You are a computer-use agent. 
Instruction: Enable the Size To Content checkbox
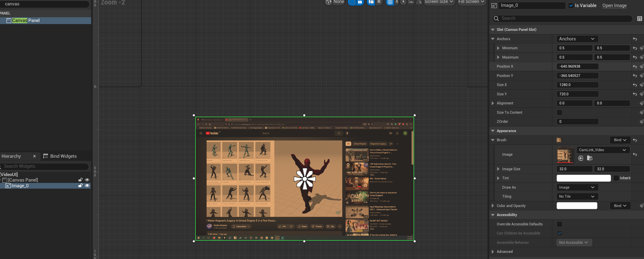pyautogui.click(x=559, y=112)
